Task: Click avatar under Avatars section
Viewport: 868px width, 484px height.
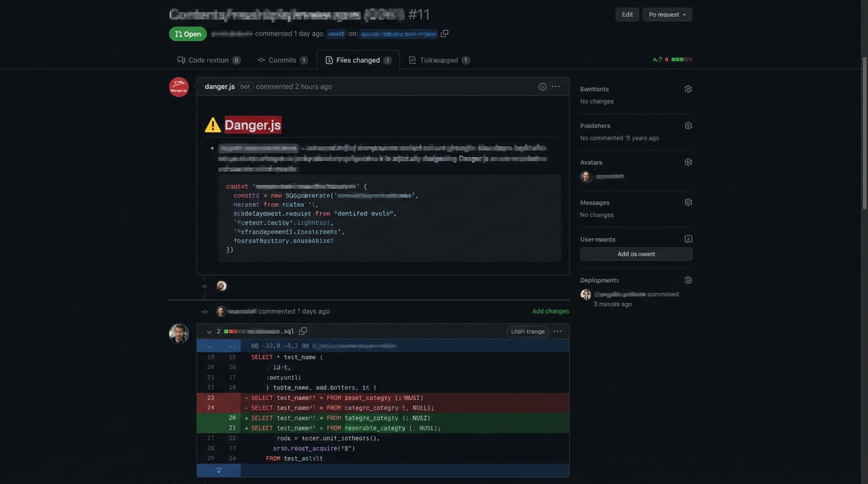Action: 586,176
